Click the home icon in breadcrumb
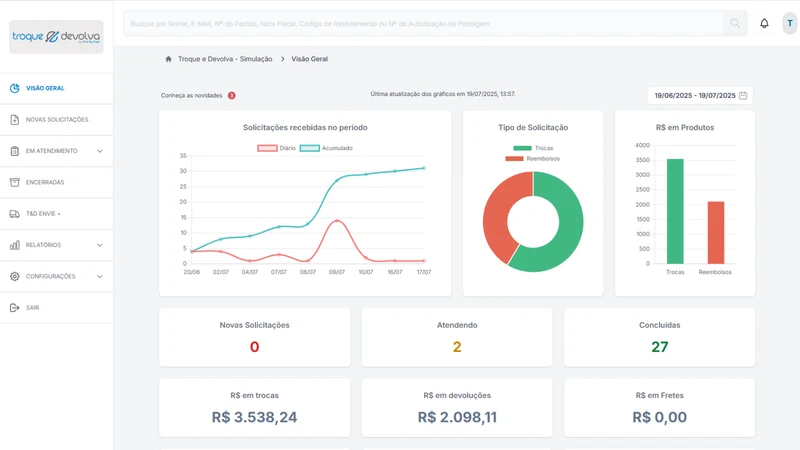Screen dimensions: 800x450 click(168, 59)
